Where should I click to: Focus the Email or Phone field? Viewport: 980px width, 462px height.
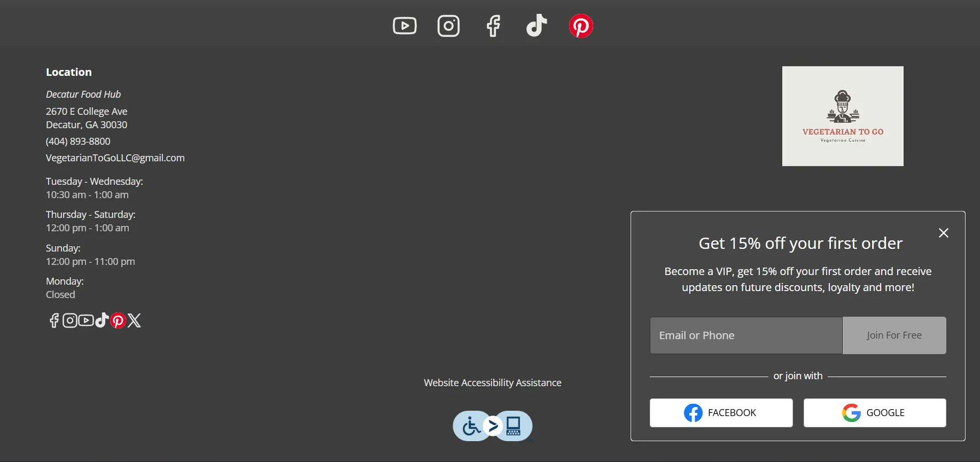[x=746, y=335]
